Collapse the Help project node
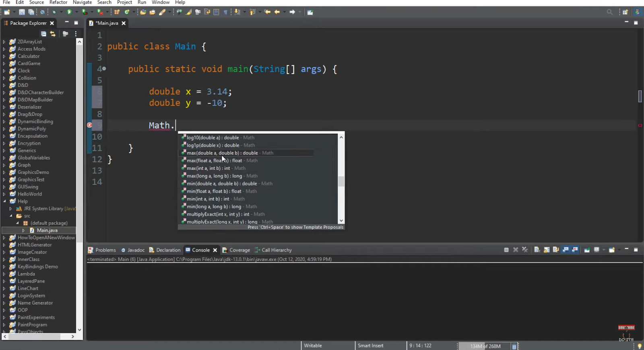Image resolution: width=644 pixels, height=350 pixels. [4, 201]
